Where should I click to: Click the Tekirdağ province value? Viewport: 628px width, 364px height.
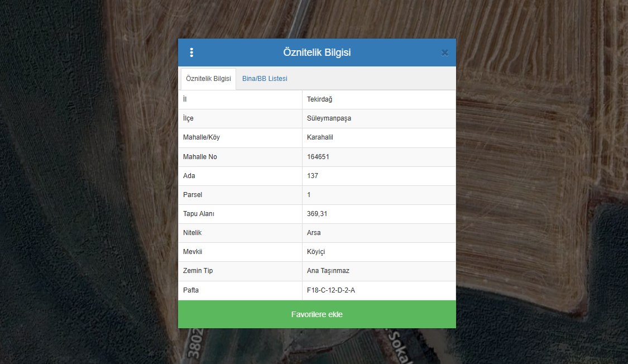pyautogui.click(x=320, y=99)
